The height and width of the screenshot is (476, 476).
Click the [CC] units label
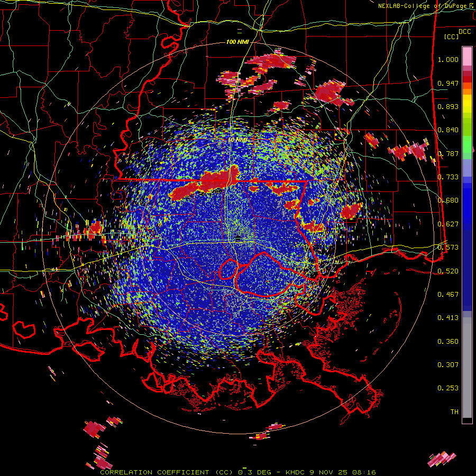tap(452, 36)
